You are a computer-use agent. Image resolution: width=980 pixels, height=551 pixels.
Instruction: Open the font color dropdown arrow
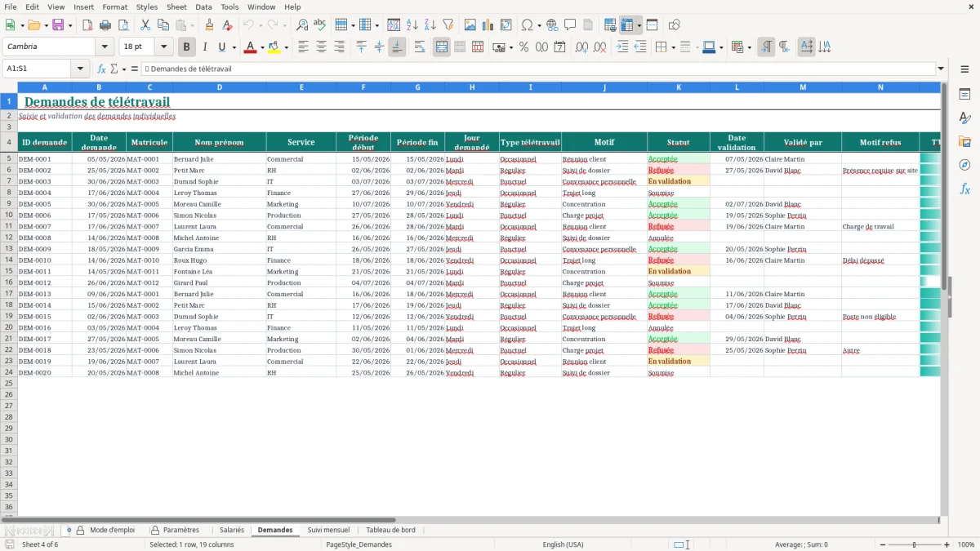(x=261, y=47)
